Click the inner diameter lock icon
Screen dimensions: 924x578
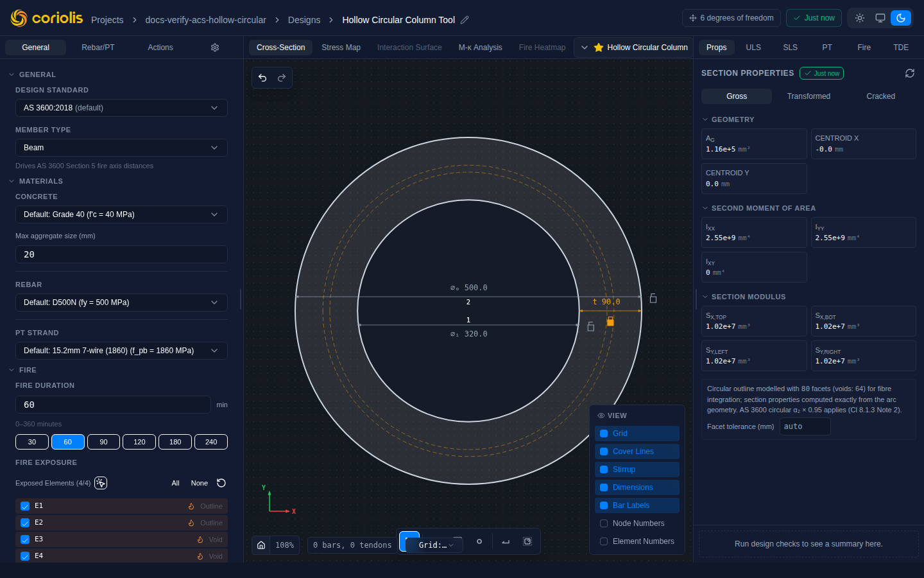[x=591, y=326]
